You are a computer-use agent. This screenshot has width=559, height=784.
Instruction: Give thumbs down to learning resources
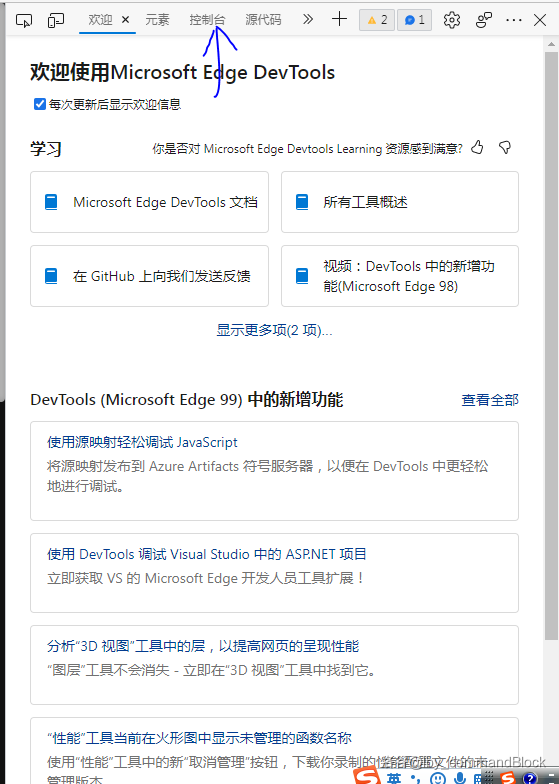point(505,148)
